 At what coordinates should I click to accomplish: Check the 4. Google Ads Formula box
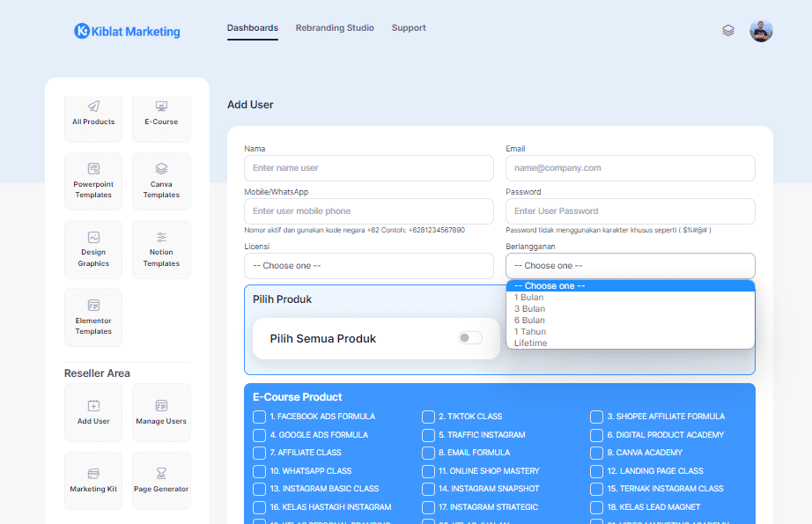[x=260, y=435]
